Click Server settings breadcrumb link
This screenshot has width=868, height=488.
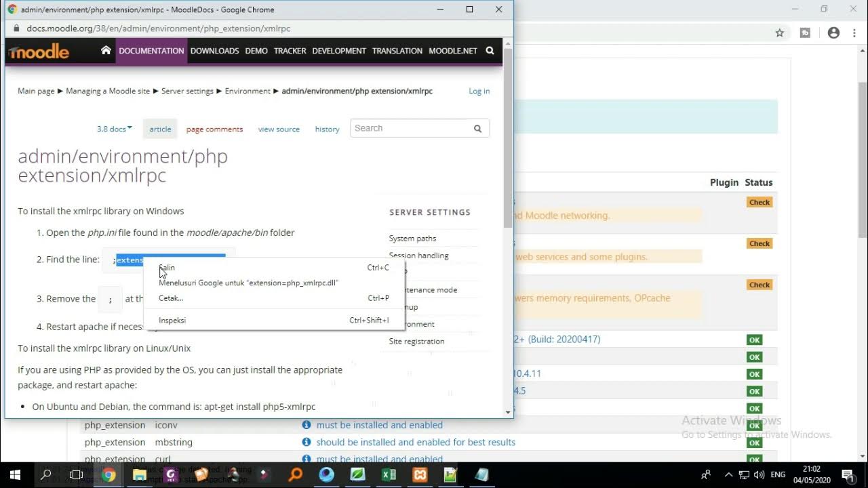187,91
